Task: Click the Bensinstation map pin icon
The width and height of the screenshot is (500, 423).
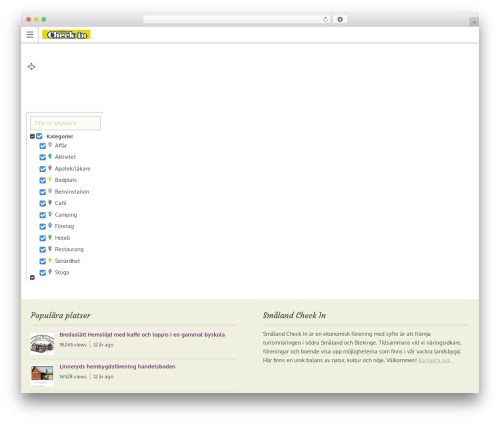Action: pos(50,191)
